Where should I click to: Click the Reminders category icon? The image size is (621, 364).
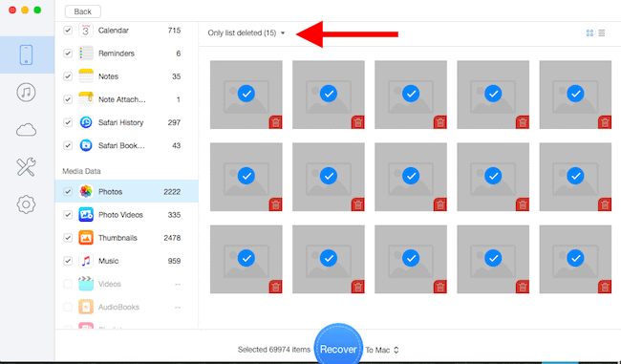86,54
